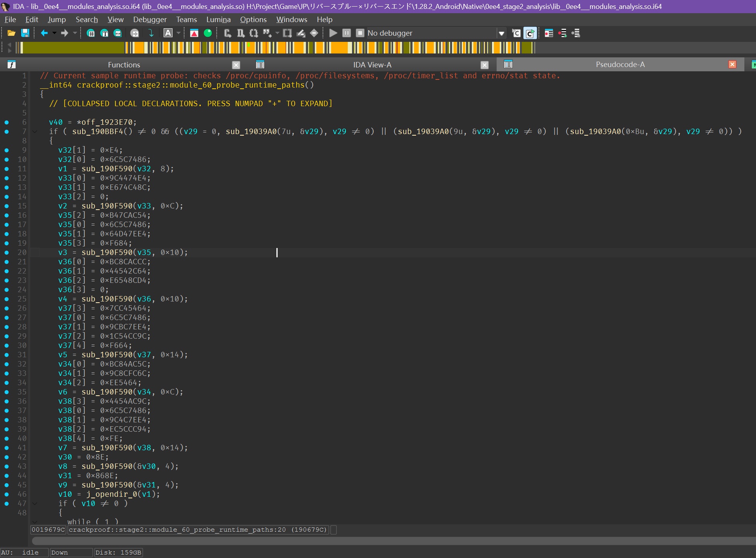Screen dimensions: 756x558
Task: Toggle breakpoint dot on line 15
Action: (x=7, y=206)
